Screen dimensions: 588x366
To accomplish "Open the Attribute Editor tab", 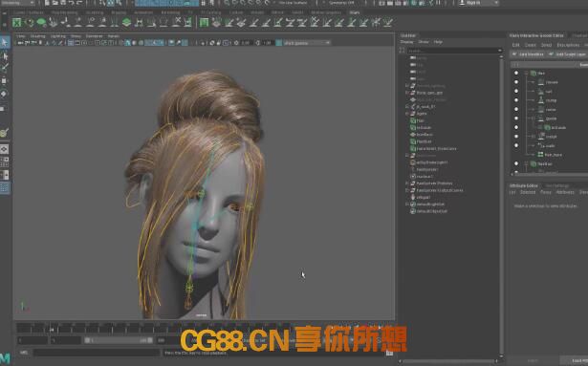I will [524, 185].
